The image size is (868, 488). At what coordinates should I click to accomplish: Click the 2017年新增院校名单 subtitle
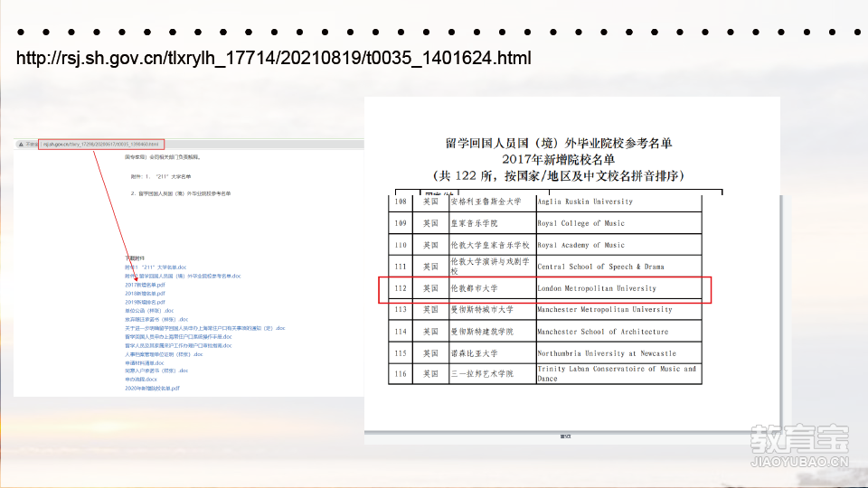point(559,160)
